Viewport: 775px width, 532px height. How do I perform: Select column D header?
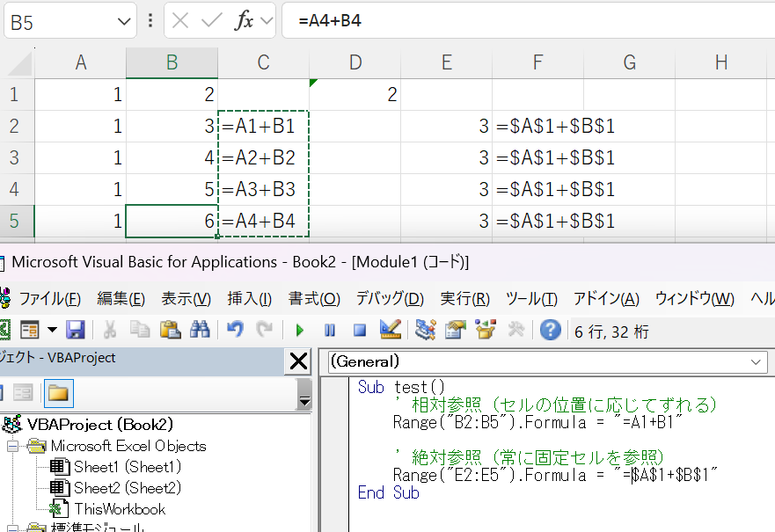355,62
